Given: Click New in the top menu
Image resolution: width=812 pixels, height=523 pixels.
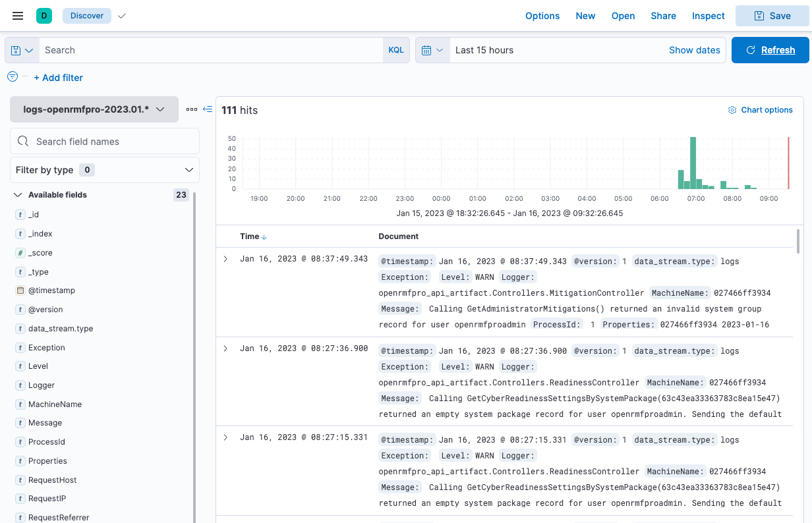Looking at the screenshot, I should pyautogui.click(x=585, y=16).
